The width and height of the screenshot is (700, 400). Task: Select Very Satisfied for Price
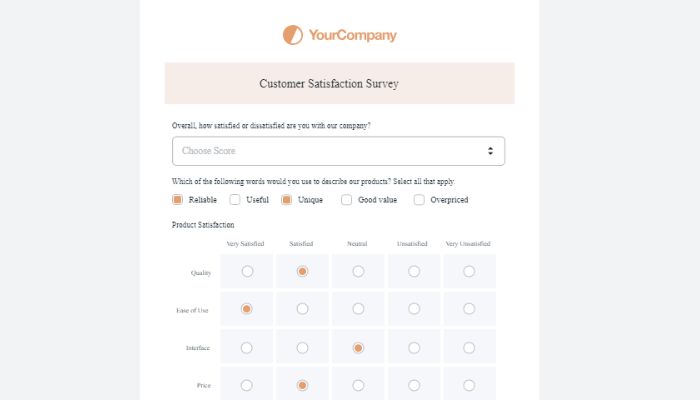247,385
